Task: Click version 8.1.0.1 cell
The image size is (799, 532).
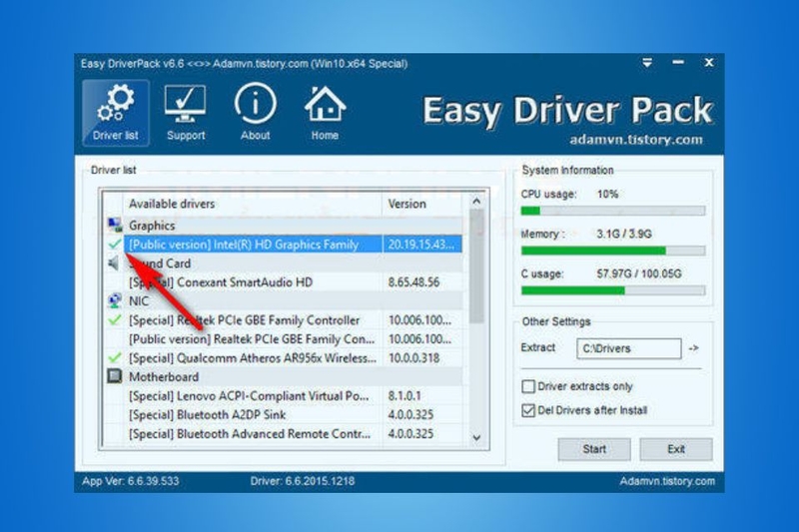Action: pyautogui.click(x=404, y=395)
